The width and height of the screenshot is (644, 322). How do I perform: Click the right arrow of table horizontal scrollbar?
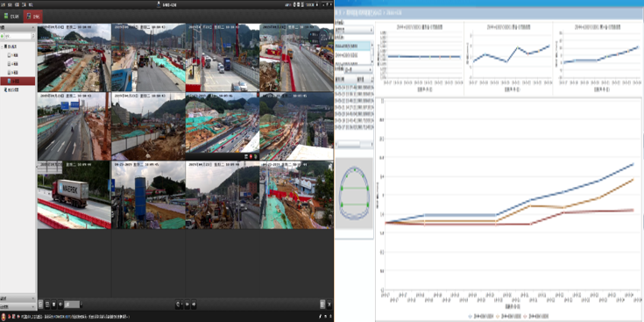(372, 145)
